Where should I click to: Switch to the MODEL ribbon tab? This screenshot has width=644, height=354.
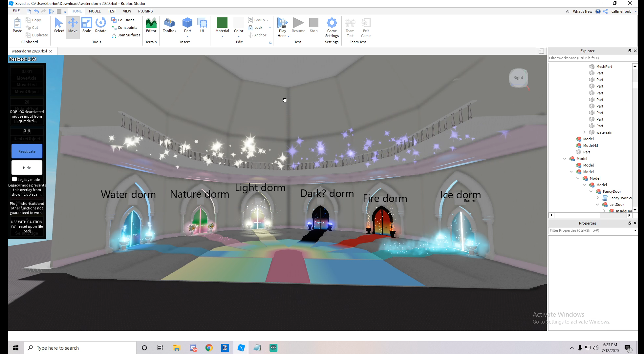tap(95, 11)
